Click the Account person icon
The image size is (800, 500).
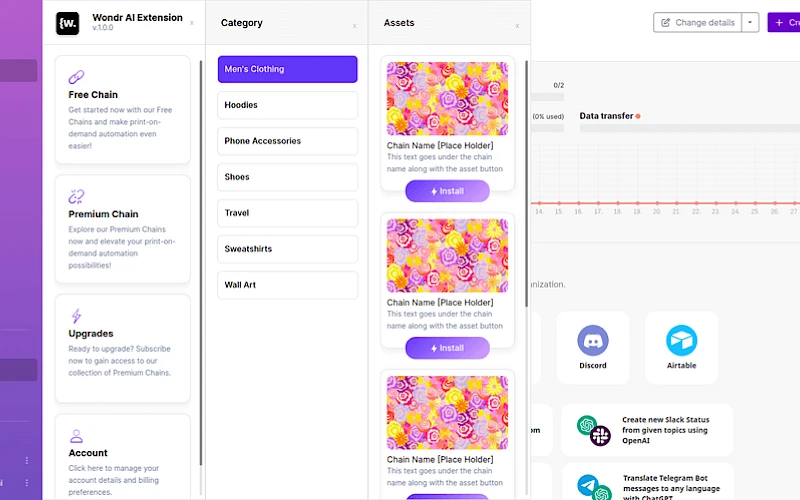76,436
